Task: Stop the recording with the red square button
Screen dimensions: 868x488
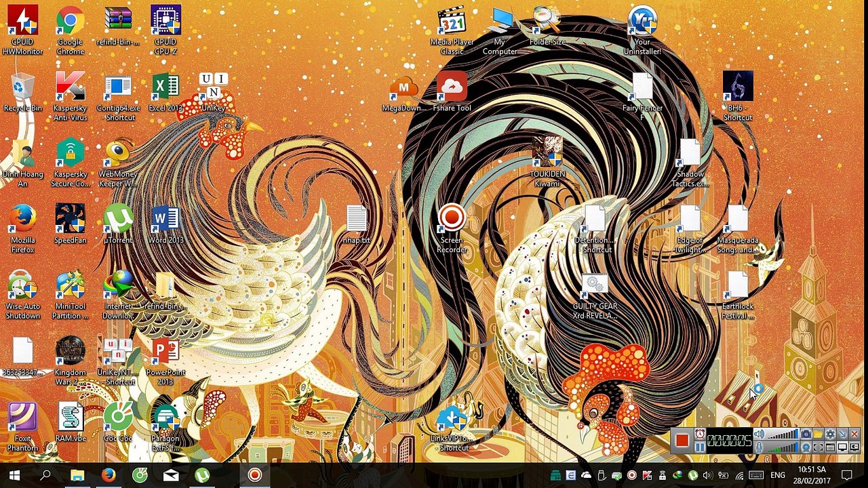Action: [x=682, y=441]
